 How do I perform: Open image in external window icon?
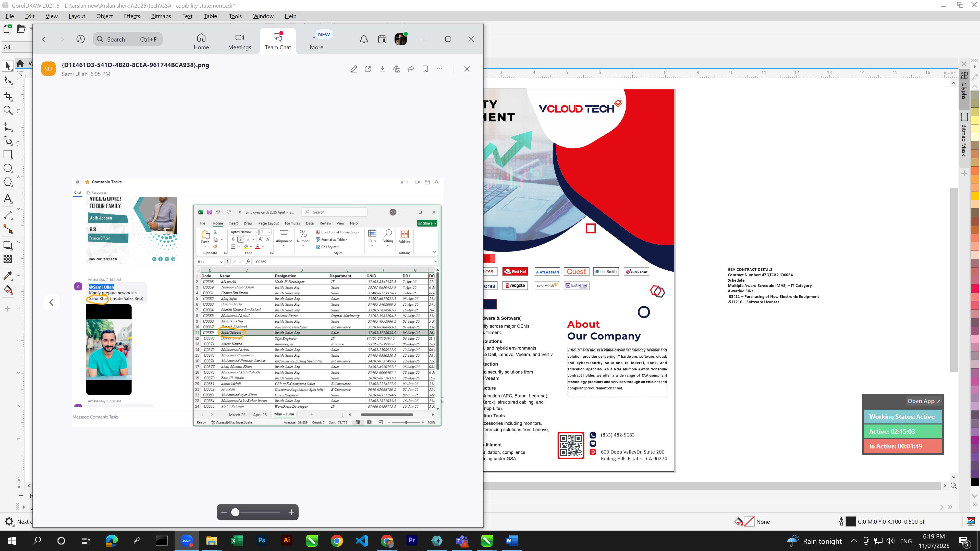point(368,69)
